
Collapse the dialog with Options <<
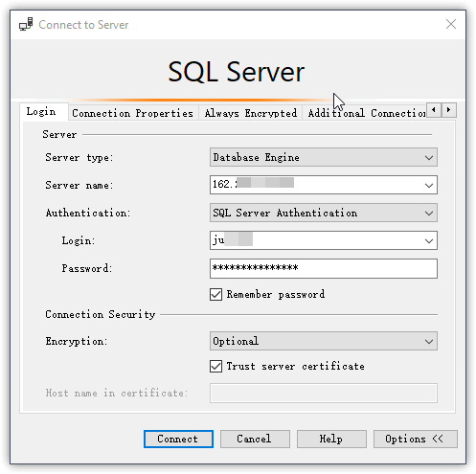point(416,439)
